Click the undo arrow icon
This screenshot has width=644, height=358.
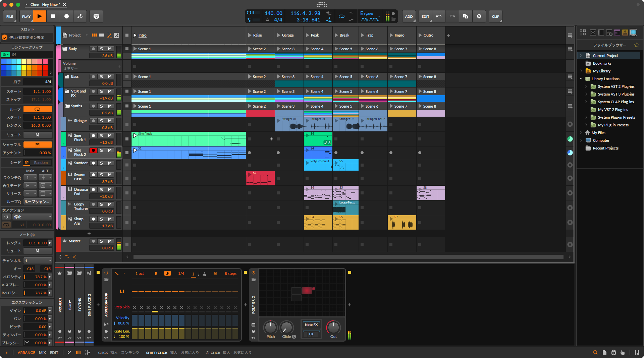439,16
